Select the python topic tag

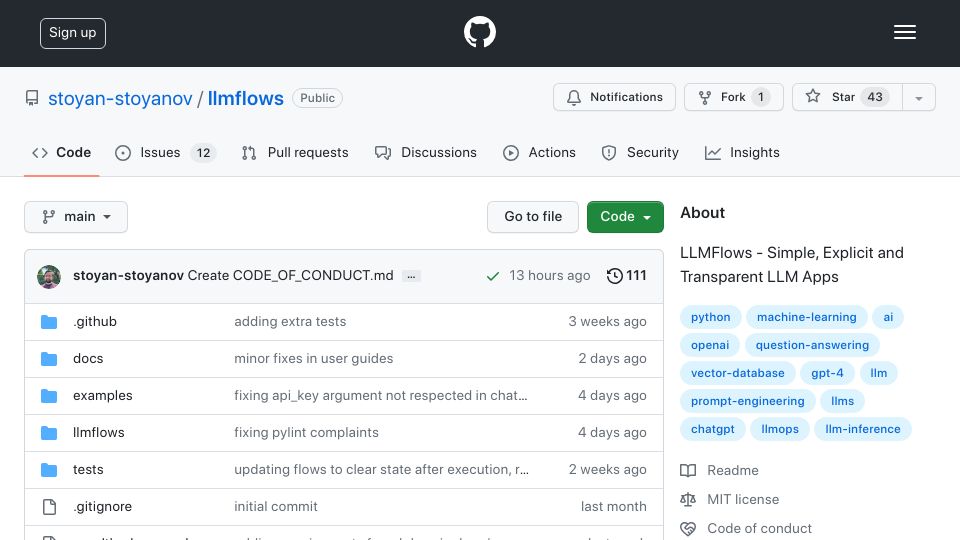coord(711,317)
